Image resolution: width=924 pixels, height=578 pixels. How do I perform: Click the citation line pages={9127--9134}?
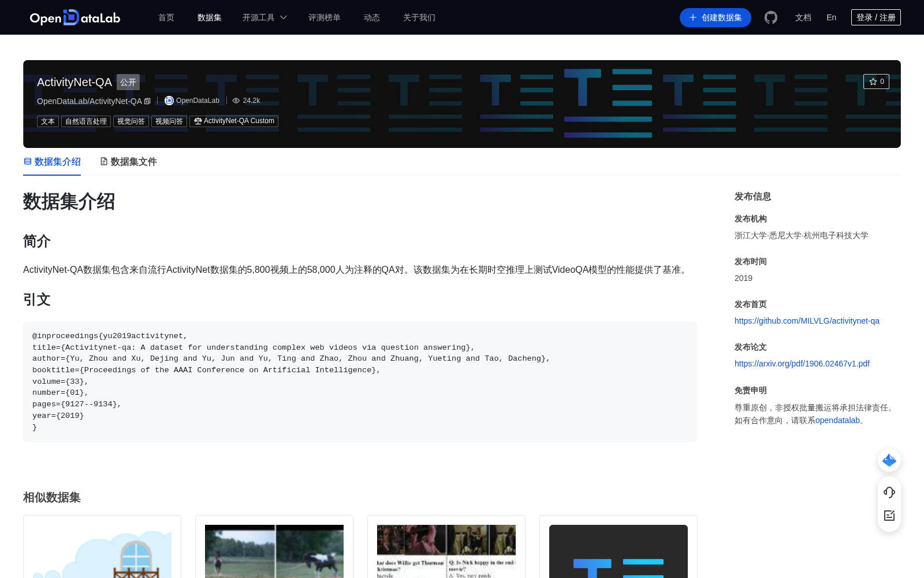point(77,404)
